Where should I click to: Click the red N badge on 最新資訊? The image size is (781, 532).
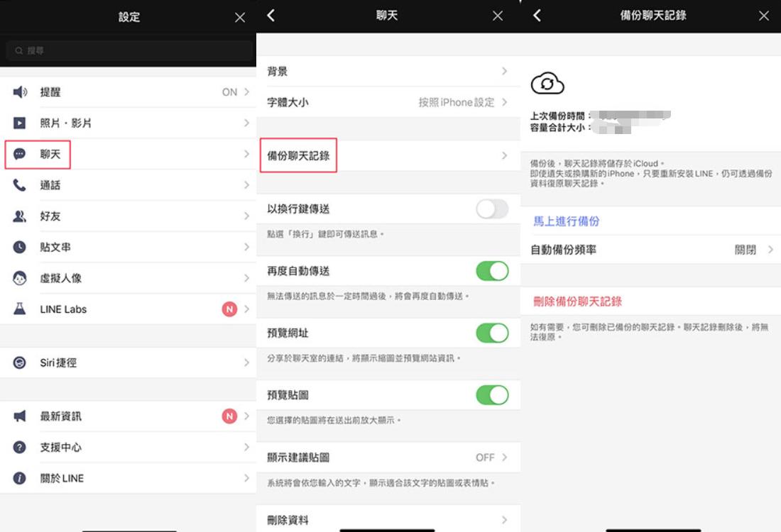click(x=229, y=416)
